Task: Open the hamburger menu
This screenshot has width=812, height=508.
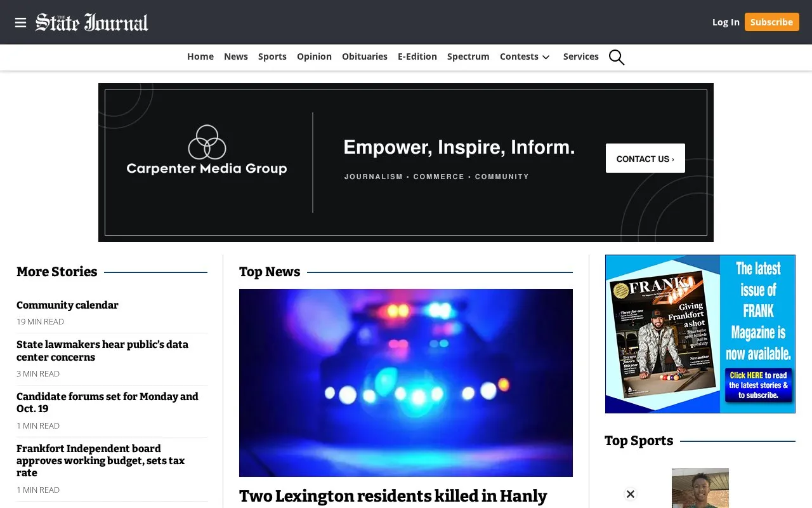Action: click(20, 23)
